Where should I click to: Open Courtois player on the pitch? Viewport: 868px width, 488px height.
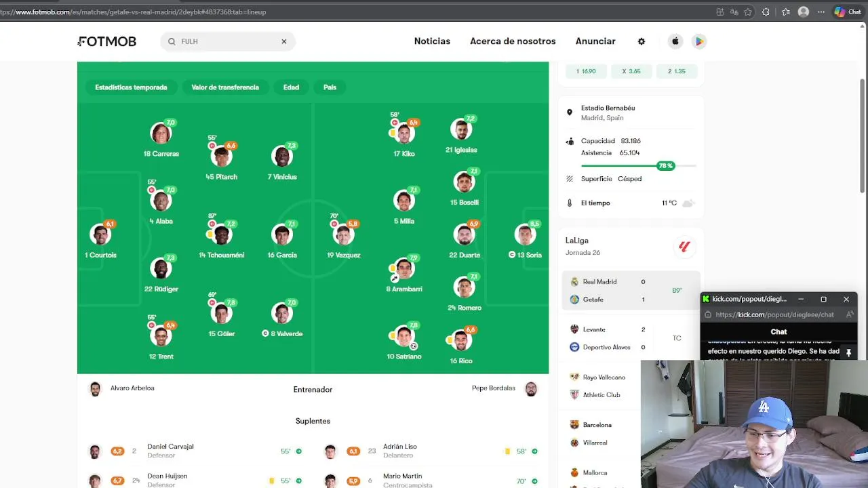(x=100, y=235)
